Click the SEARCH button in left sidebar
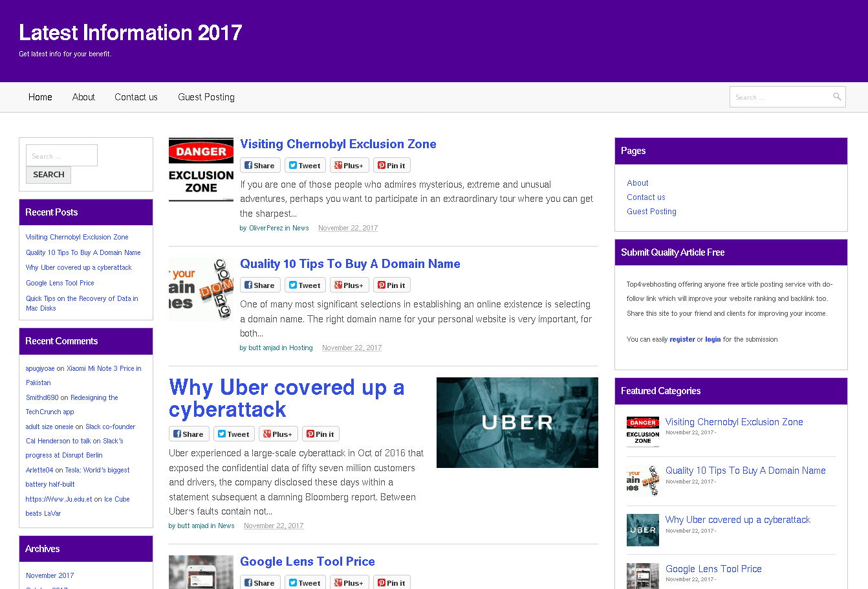This screenshot has width=868, height=589. [x=49, y=175]
